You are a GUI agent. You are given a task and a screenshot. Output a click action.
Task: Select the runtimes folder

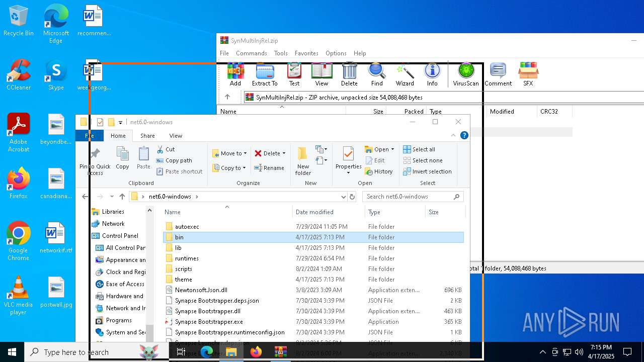point(313,258)
